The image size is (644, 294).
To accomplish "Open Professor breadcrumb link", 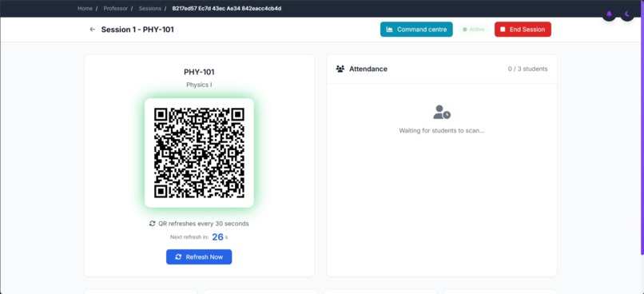I will [115, 8].
